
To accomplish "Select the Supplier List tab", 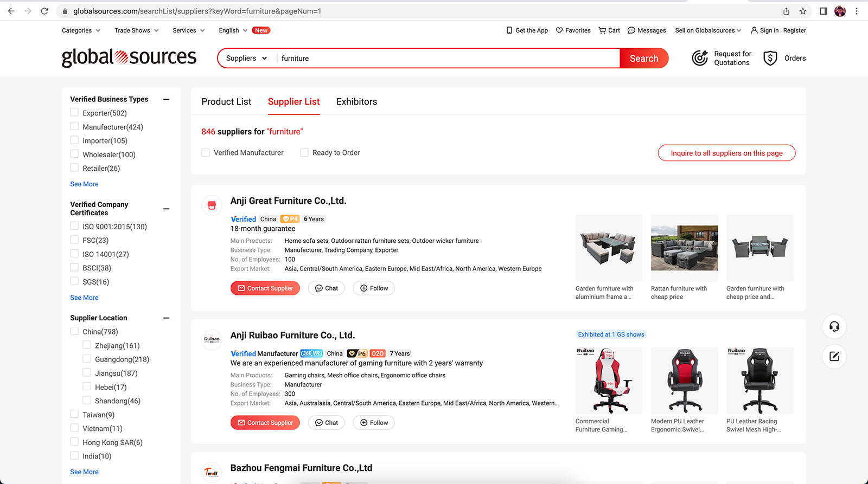I will 293,101.
